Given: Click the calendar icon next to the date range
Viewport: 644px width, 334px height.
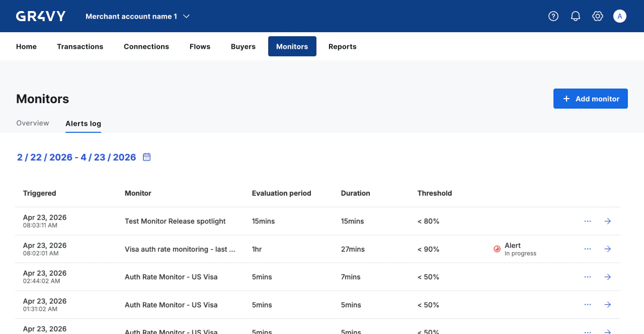Looking at the screenshot, I should click(x=146, y=157).
